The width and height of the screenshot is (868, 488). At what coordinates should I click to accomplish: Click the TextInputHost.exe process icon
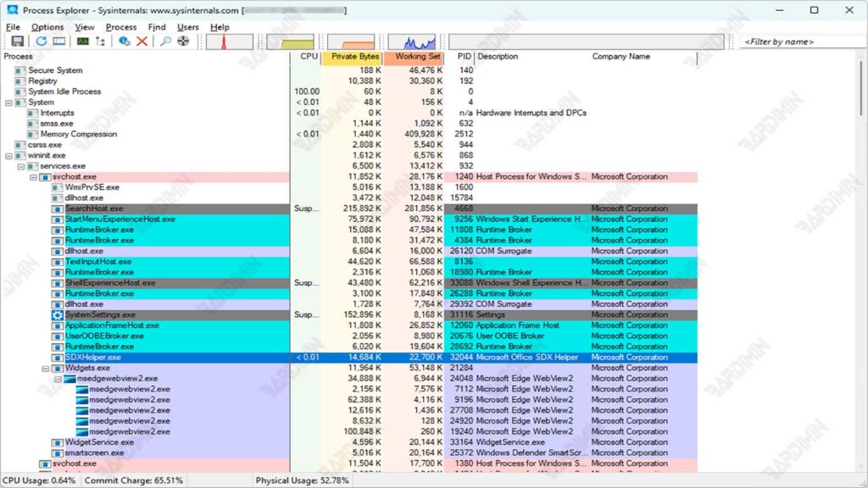[x=58, y=262]
